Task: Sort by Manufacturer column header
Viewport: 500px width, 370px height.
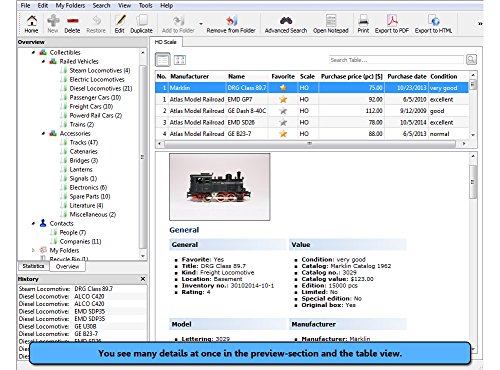Action: tap(189, 76)
